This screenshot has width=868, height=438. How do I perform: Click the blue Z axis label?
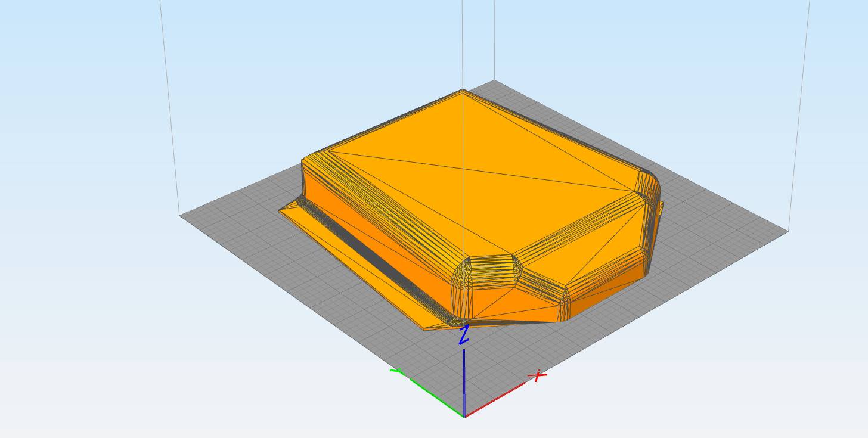(464, 335)
